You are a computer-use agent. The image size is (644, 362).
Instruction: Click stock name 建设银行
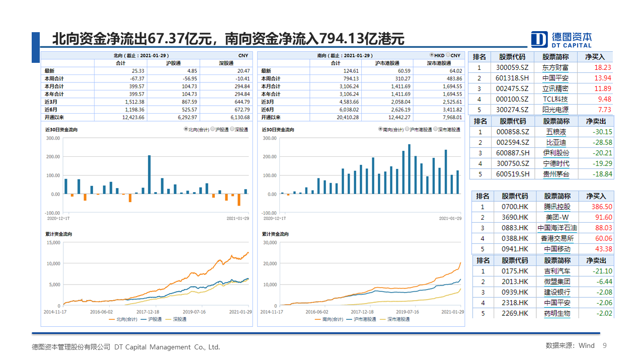pyautogui.click(x=557, y=292)
